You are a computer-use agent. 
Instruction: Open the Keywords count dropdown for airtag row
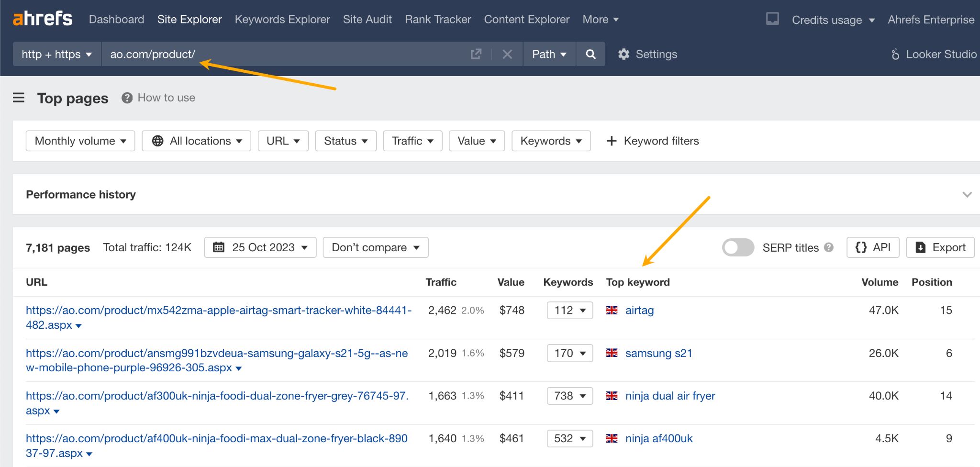click(x=569, y=310)
